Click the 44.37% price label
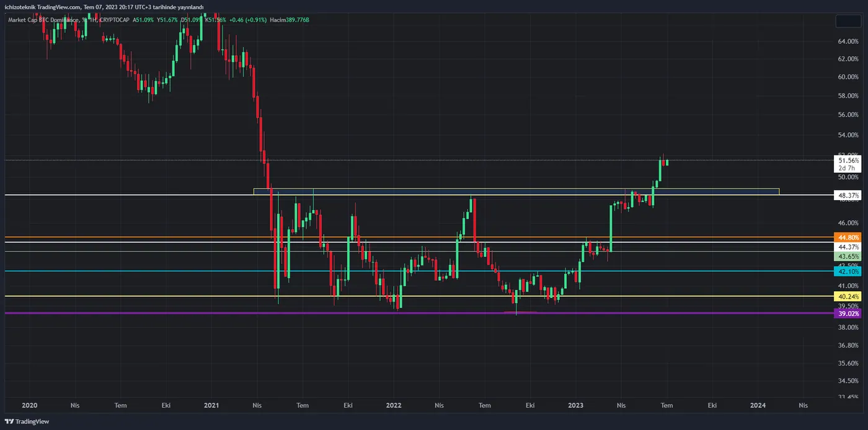This screenshot has height=430, width=868. (x=849, y=247)
